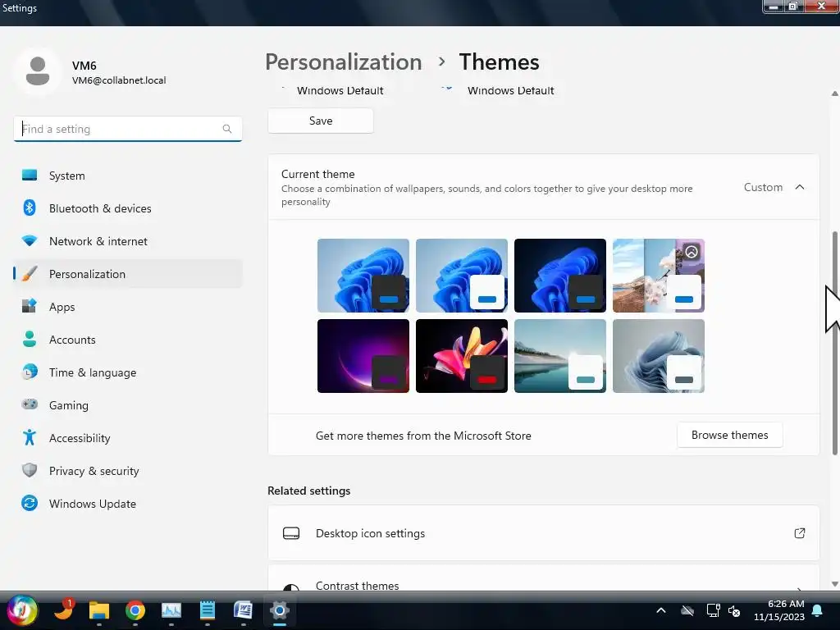This screenshot has height=630, width=840.
Task: Open Network & internet settings
Action: (127, 241)
